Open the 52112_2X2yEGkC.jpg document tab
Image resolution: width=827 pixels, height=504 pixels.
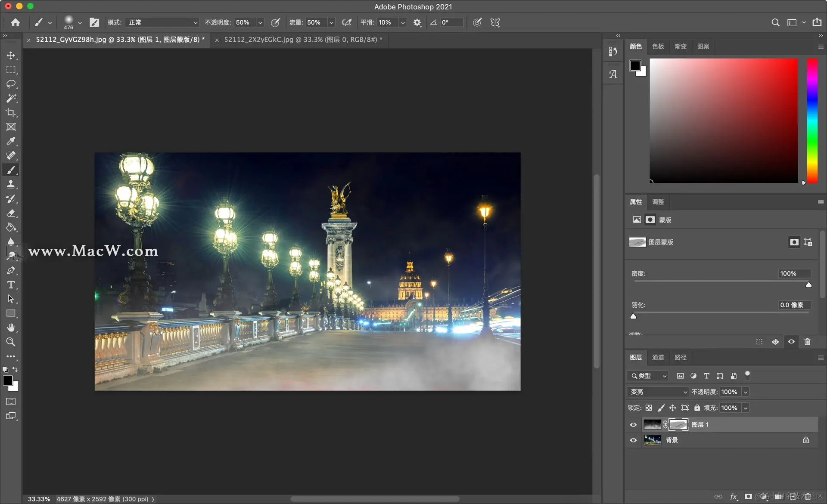tap(301, 40)
